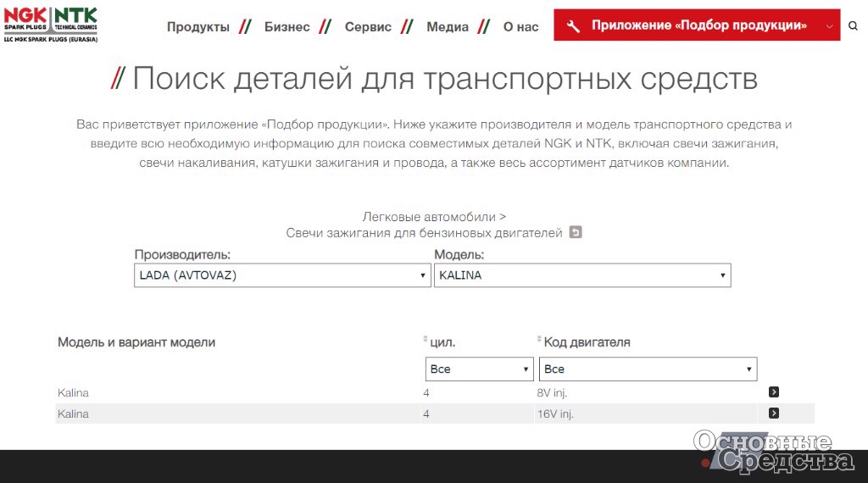Click the 16V inj. engine code
The width and height of the screenshot is (868, 483).
click(x=555, y=414)
